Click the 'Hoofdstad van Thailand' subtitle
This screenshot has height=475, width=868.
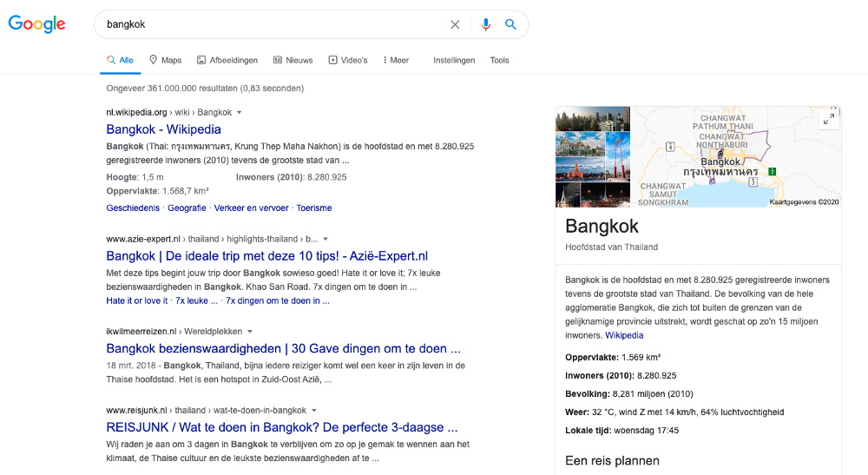[x=612, y=247]
